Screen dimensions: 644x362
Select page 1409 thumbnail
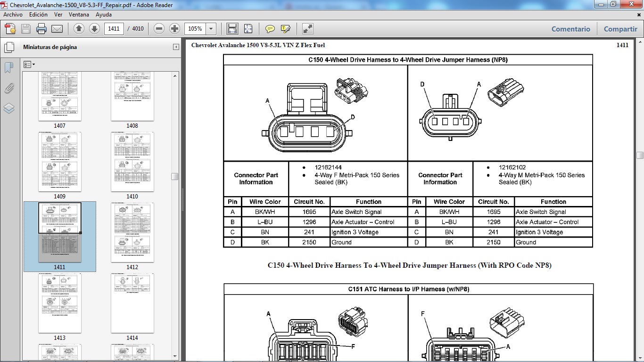tap(60, 162)
